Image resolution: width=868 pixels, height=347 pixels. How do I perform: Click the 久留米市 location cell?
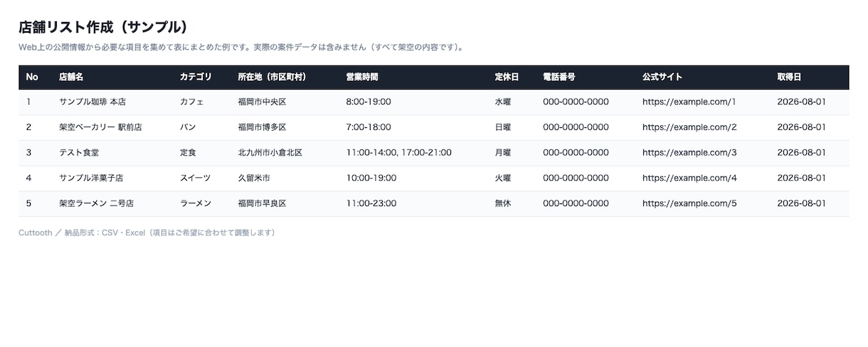(254, 178)
